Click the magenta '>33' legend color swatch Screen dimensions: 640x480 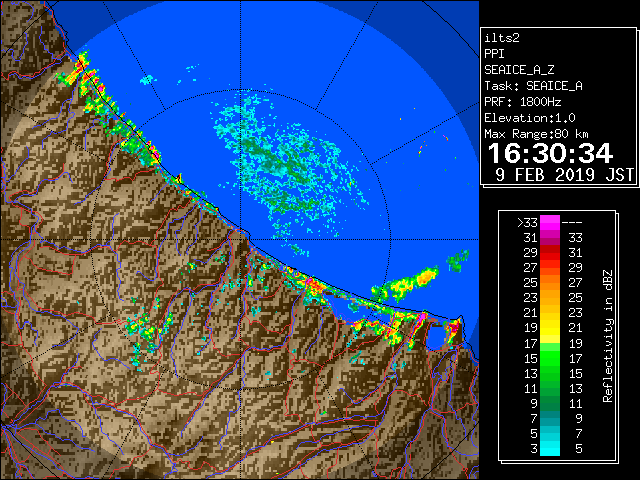(x=550, y=223)
